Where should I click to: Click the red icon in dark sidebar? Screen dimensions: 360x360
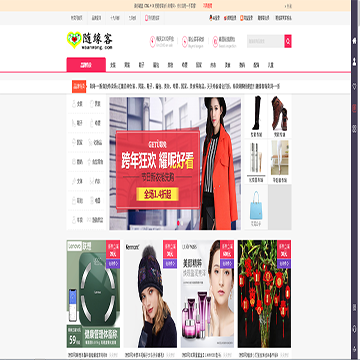tap(355, 108)
